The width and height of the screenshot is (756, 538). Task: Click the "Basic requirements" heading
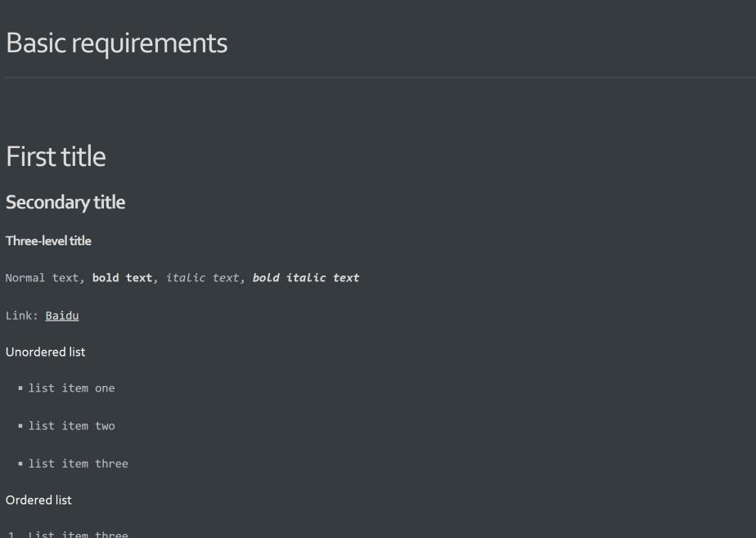[117, 43]
